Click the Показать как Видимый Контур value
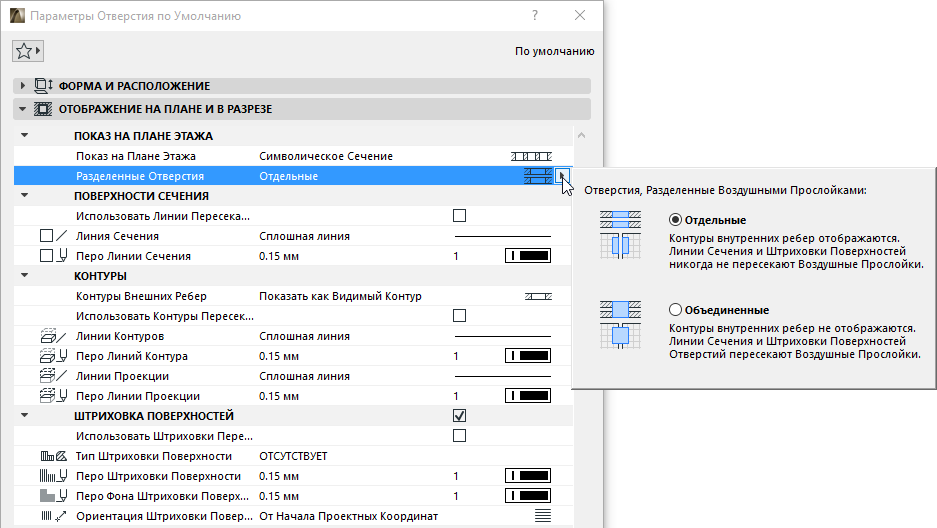Viewport: 937px width, 528px height. tap(340, 296)
